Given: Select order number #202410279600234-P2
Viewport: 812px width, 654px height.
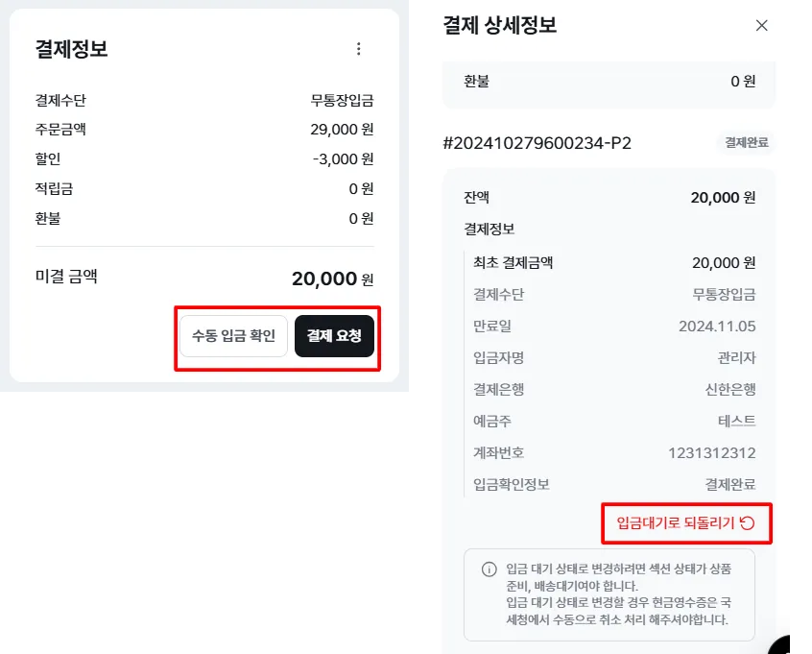Looking at the screenshot, I should (537, 143).
